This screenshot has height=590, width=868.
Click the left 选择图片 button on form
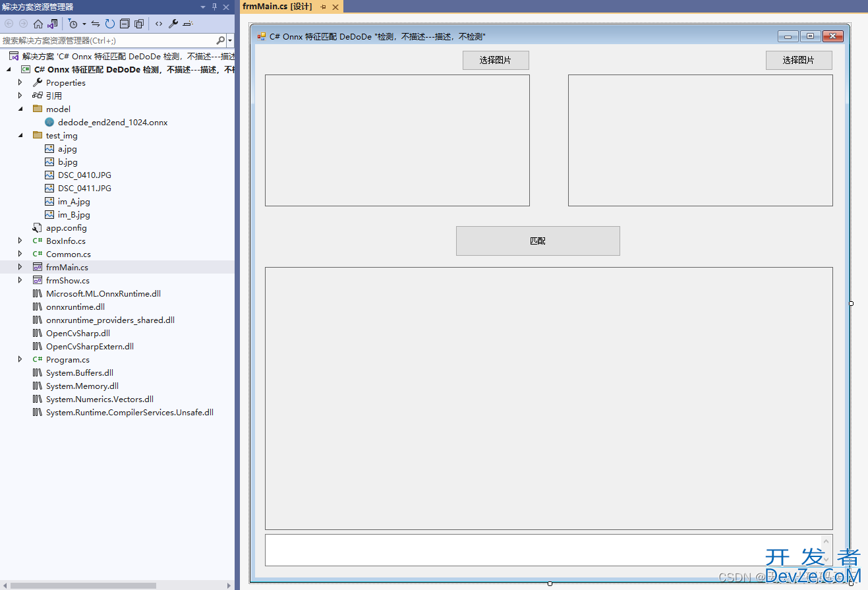[x=496, y=60]
